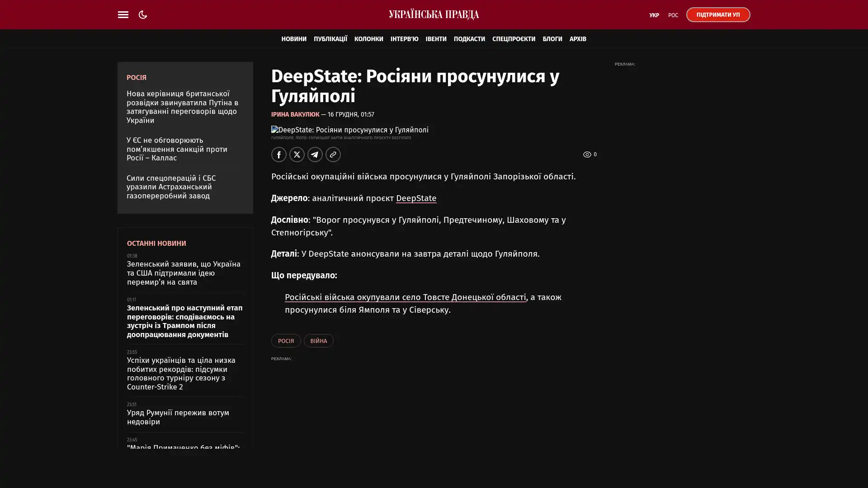Switch the language to УКР
Screen dimensions: 868x488
pos(654,15)
